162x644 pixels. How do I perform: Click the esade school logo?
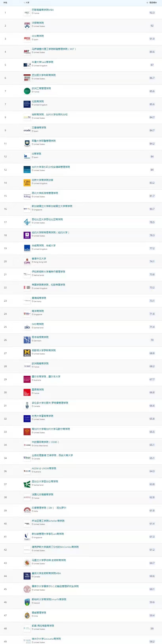click(x=27, y=130)
